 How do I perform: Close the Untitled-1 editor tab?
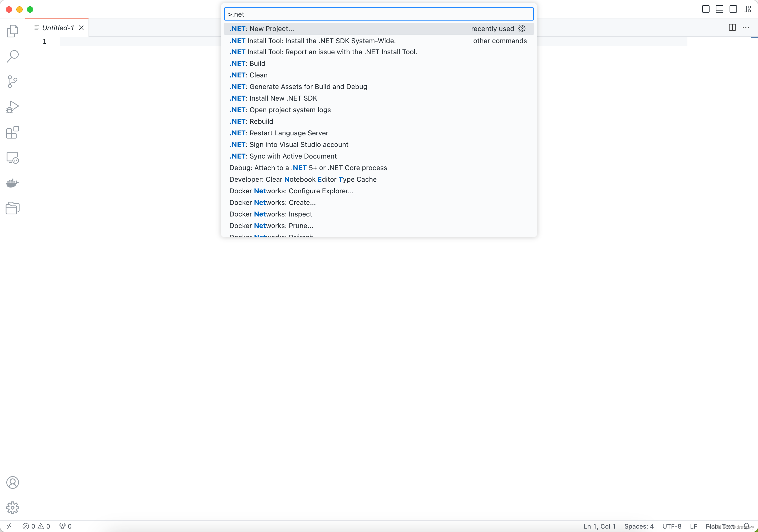coord(81,28)
